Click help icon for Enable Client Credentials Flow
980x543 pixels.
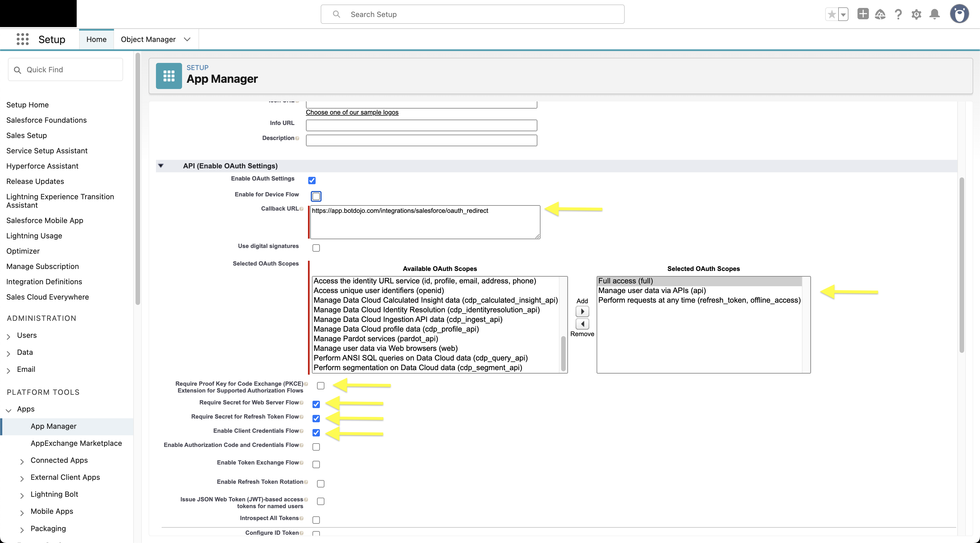301,431
